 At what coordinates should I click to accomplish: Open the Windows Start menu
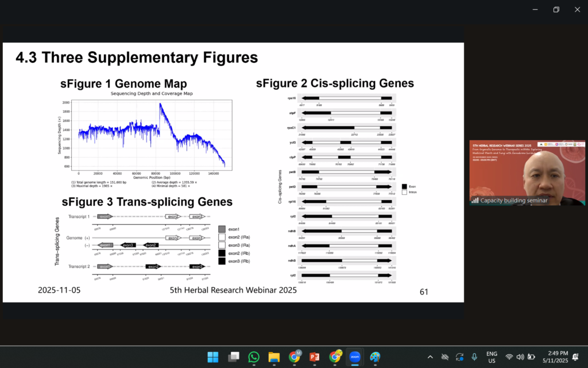point(213,357)
